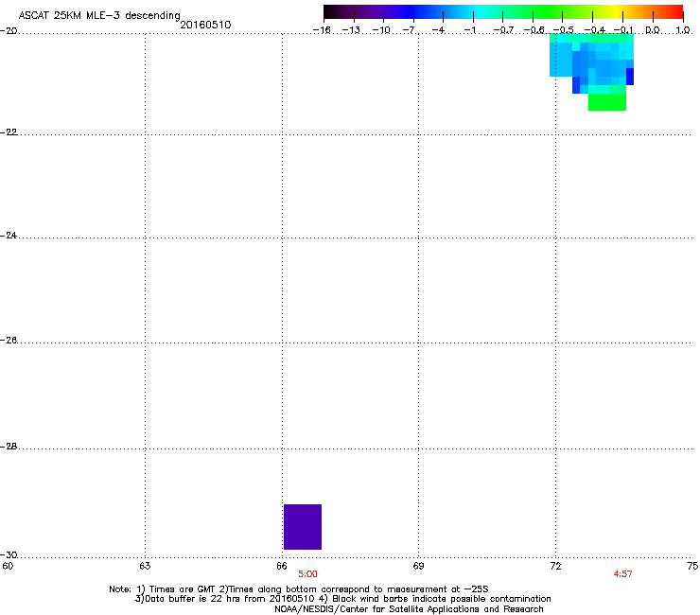Click the red "4:57" swath time label
Viewport: 700px width, 615px height.
(x=622, y=574)
